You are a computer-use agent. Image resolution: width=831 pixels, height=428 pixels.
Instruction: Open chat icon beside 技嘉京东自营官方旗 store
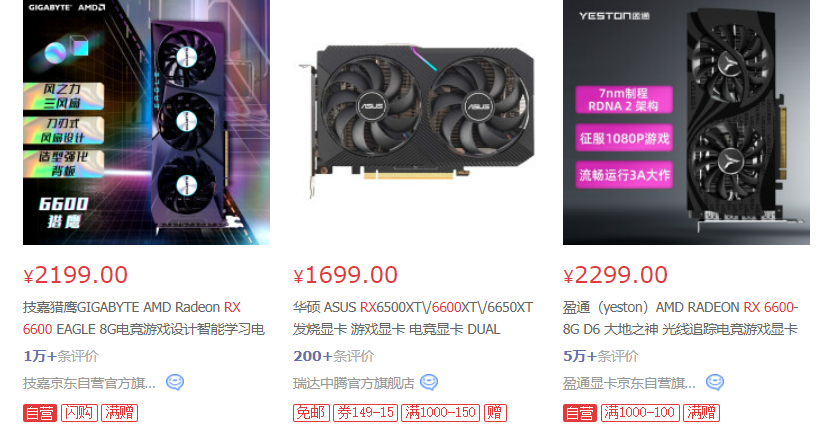pos(175,382)
